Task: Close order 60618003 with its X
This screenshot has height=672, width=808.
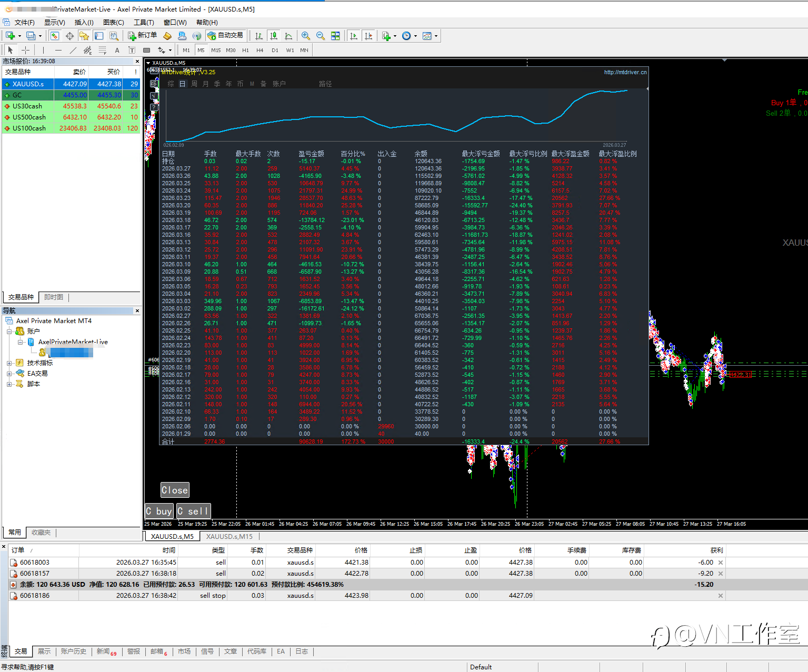Action: click(721, 563)
